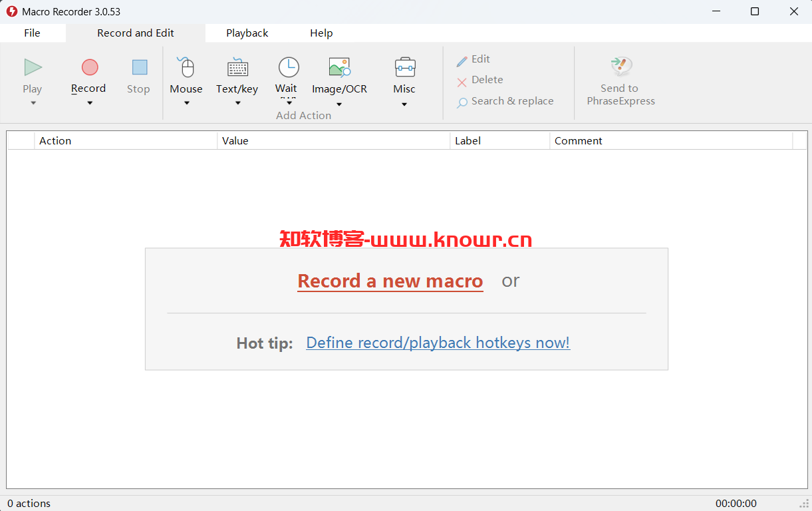Click the "Hot tip:" text
Screen dimensions: 812x511
[265, 343]
